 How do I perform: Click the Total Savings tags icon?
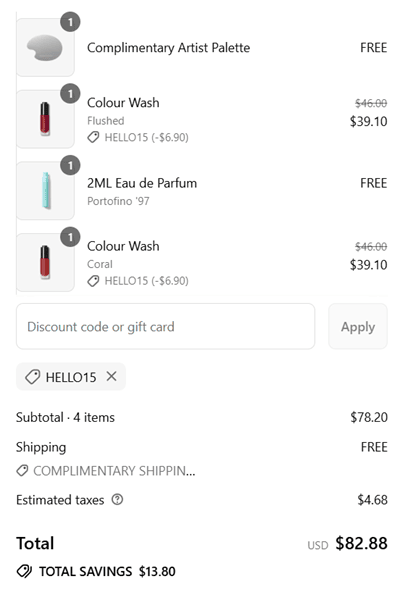pyautogui.click(x=24, y=571)
